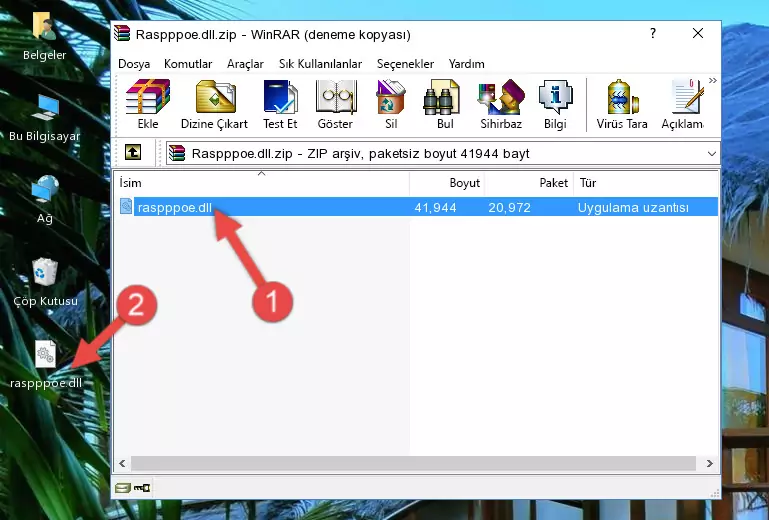Open Sık Kullanılanlar menu
Viewport: 769px width, 520px height.
point(320,64)
